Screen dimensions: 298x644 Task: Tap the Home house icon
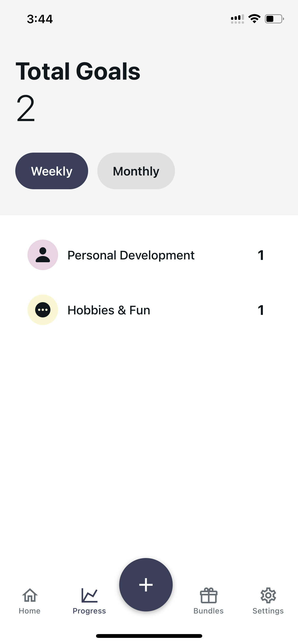coord(30,595)
